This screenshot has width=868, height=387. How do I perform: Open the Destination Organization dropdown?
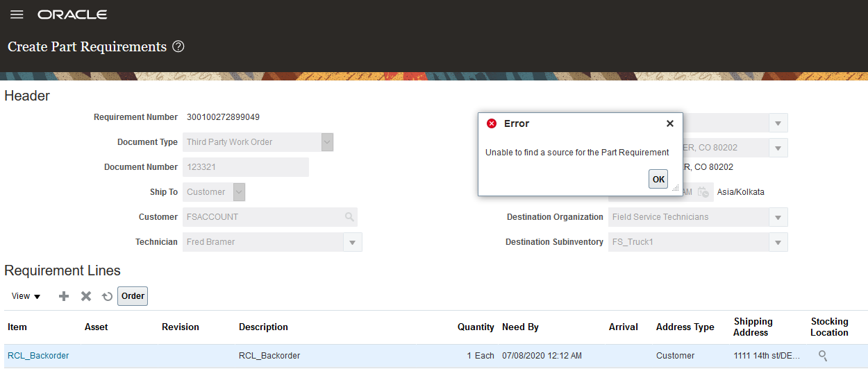[778, 217]
